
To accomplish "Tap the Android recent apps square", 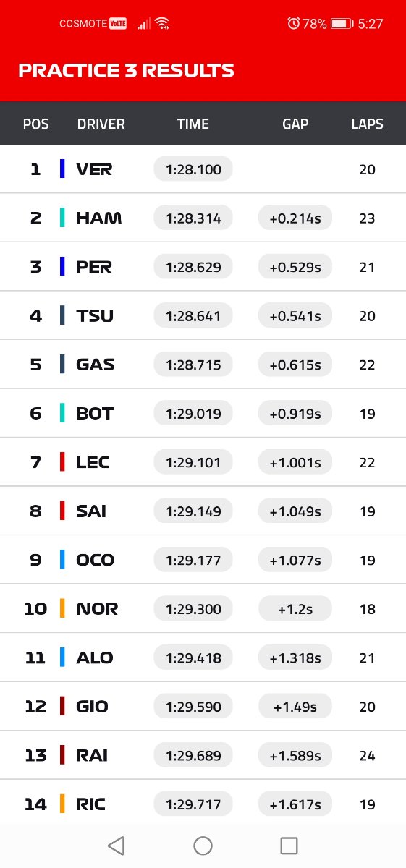I will (289, 846).
